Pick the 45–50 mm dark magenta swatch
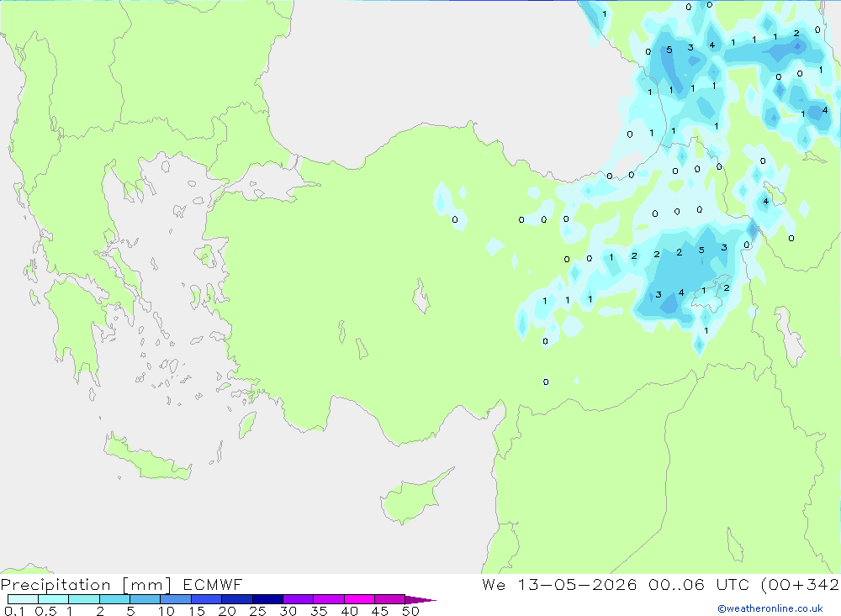The height and width of the screenshot is (616, 841). tap(390, 599)
